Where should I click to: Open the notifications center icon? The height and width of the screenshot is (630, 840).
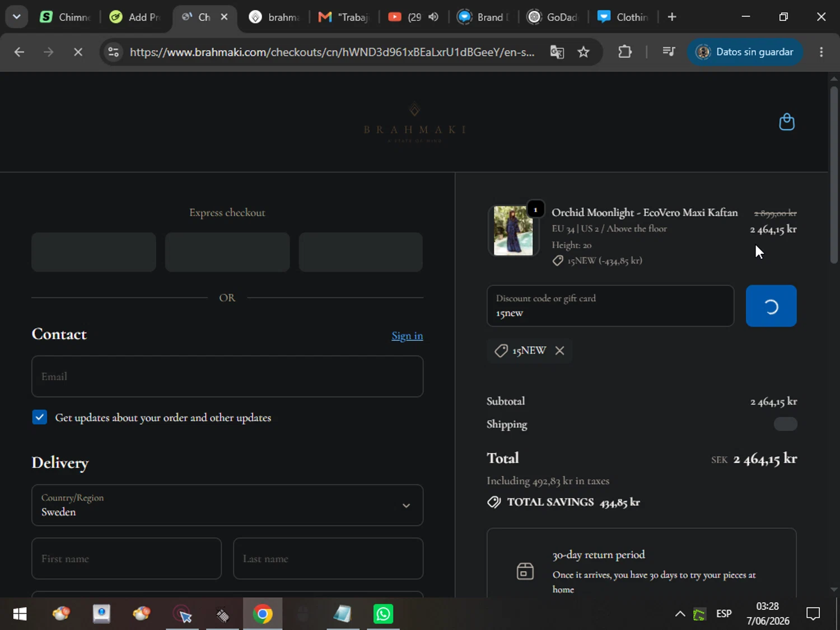click(x=813, y=614)
